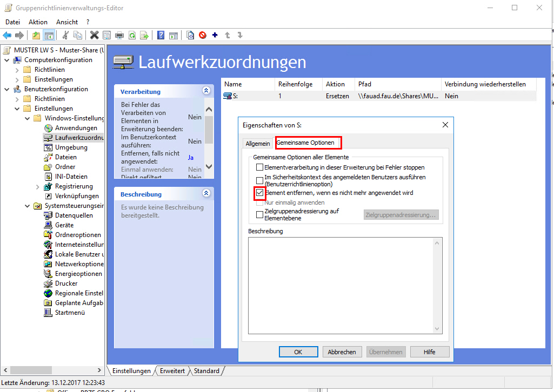Open the Aktion menu
The width and height of the screenshot is (554, 392).
click(x=38, y=22)
